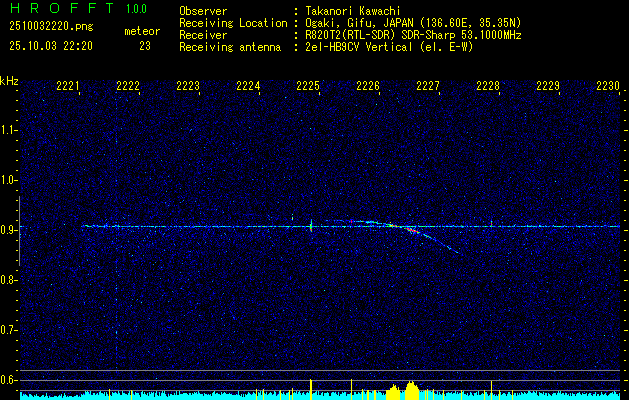Click the 0.9 kHz frequency label
Screen dimensions: 629x400
coord(8,230)
